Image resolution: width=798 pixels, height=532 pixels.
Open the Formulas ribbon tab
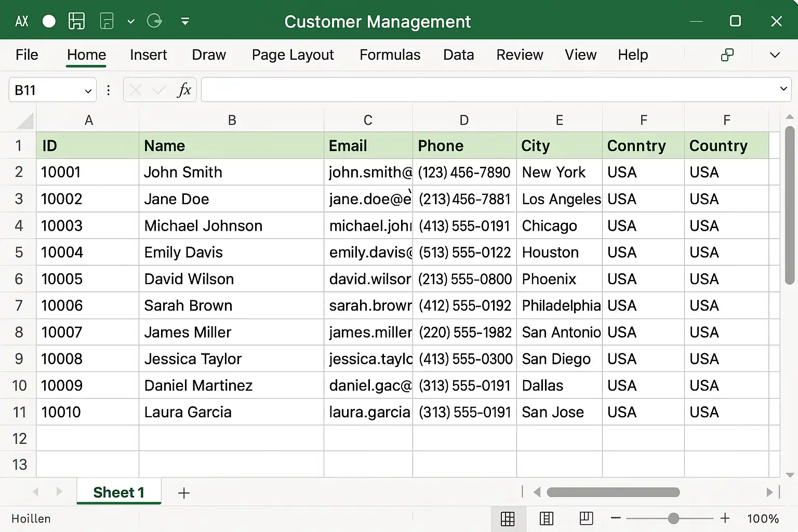(x=390, y=55)
